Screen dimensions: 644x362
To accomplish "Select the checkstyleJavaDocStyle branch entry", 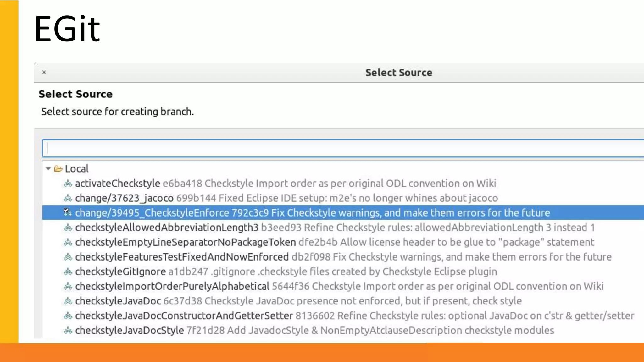I will point(129,331).
